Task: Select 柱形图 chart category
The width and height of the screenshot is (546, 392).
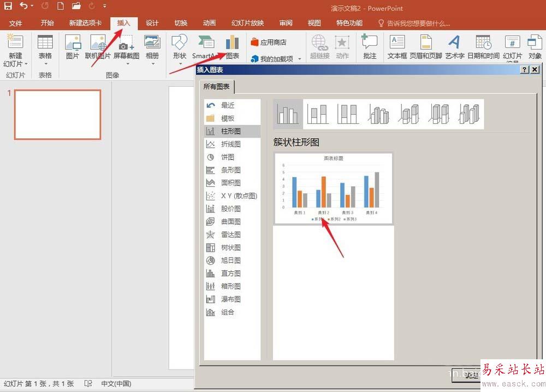Action: point(231,131)
